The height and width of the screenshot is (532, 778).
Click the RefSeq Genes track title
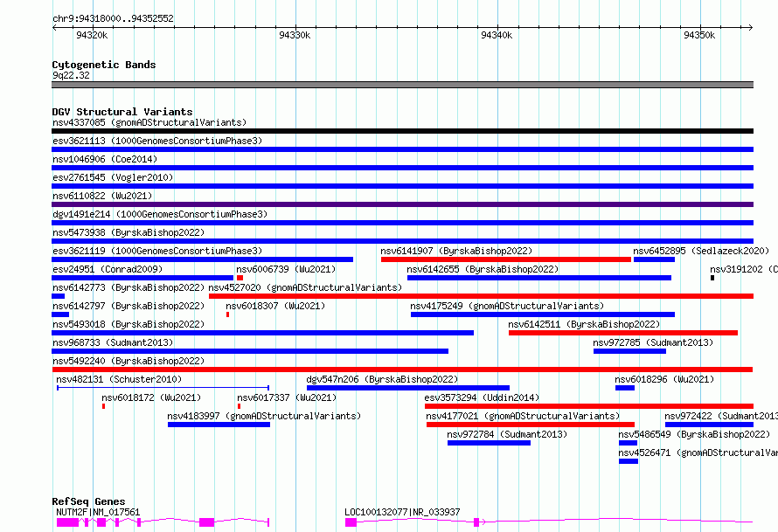point(88,501)
